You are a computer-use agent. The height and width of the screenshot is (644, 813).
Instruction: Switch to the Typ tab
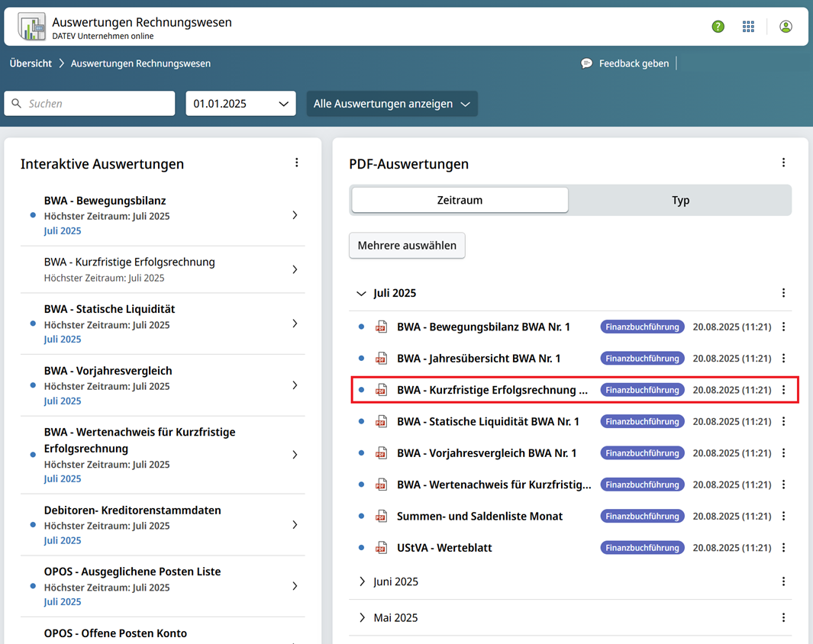coord(680,201)
